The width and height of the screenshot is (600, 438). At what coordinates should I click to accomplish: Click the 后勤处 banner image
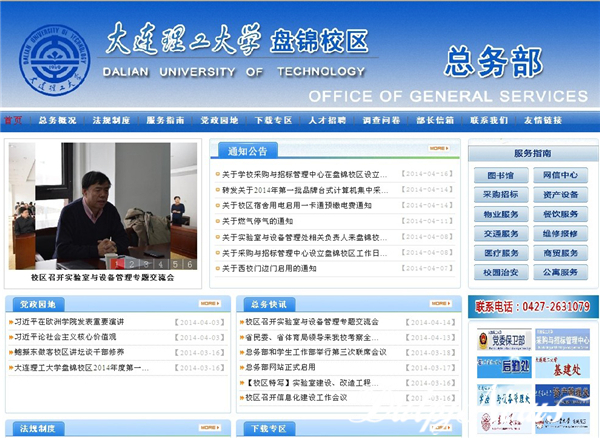504,367
